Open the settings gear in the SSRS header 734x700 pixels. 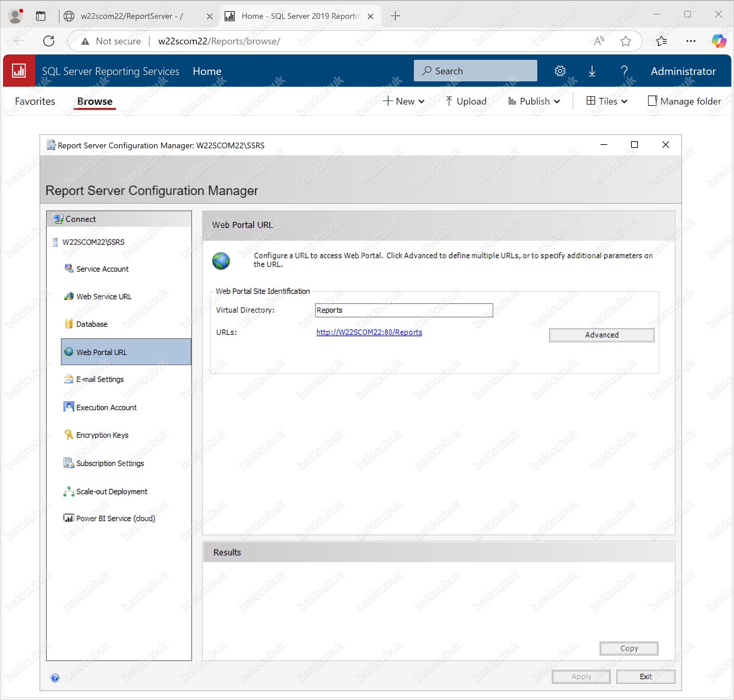[x=560, y=71]
